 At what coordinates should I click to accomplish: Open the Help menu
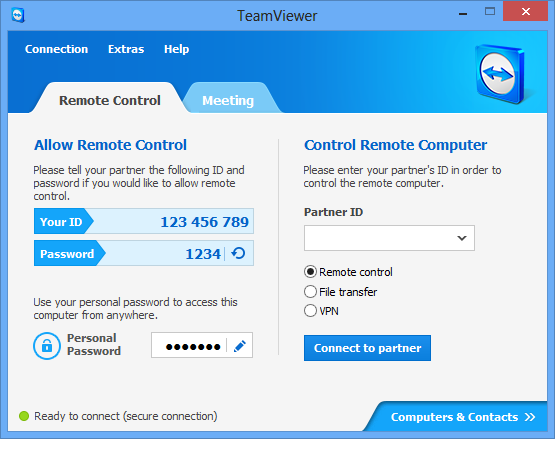pos(176,49)
